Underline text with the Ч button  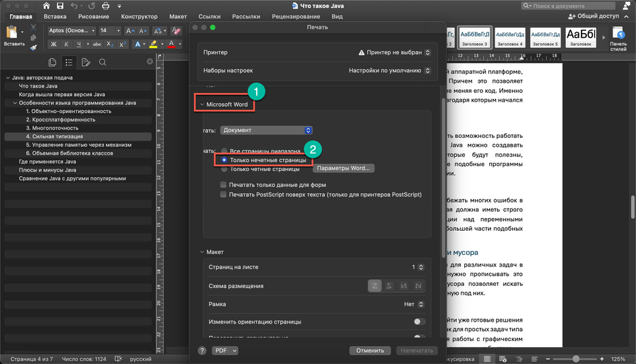[79, 44]
